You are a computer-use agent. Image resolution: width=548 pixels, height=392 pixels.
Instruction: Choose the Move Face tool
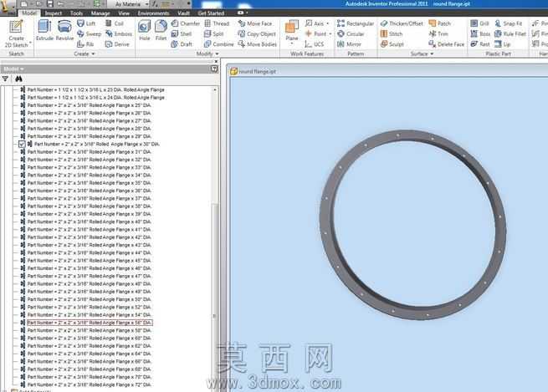[x=255, y=23]
